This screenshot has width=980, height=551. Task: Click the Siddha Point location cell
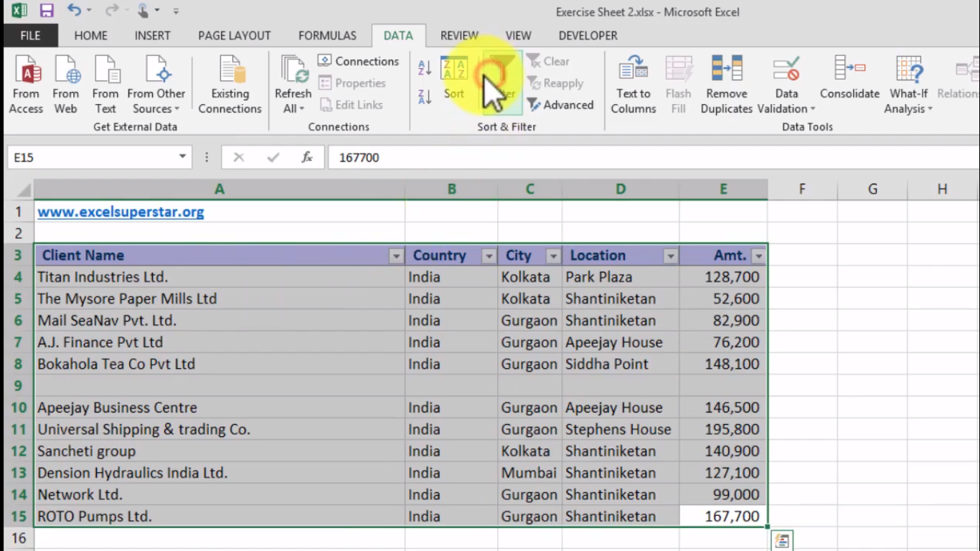[621, 364]
